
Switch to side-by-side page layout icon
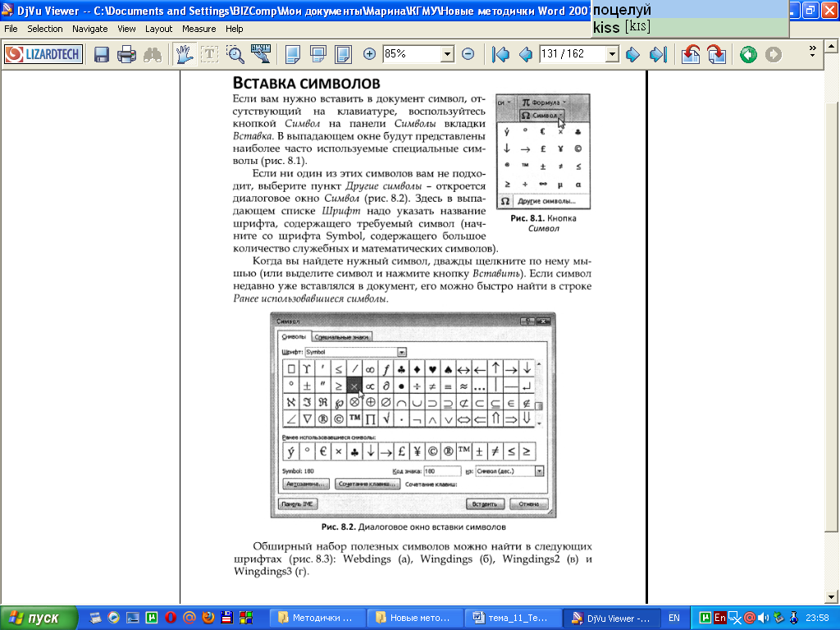(x=343, y=54)
